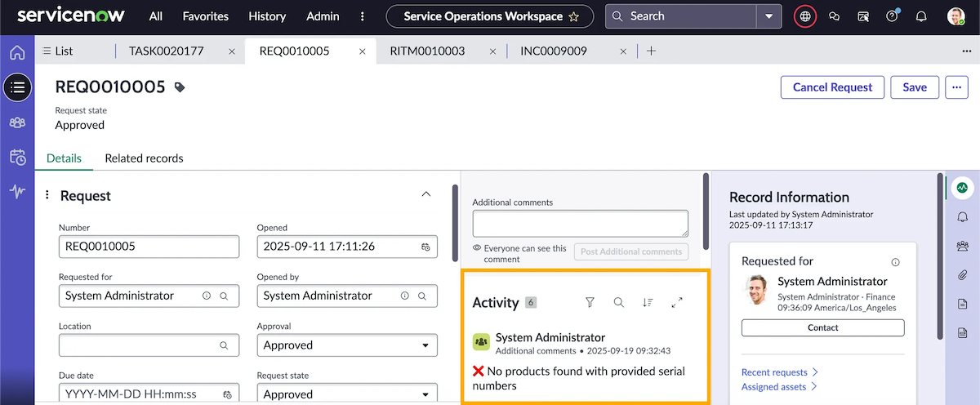
Task: Search Opened by lookup magnifier icon
Action: coord(422,296)
